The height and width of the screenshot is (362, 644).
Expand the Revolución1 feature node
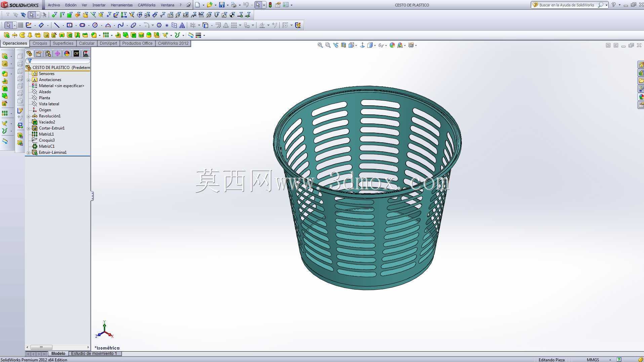29,116
